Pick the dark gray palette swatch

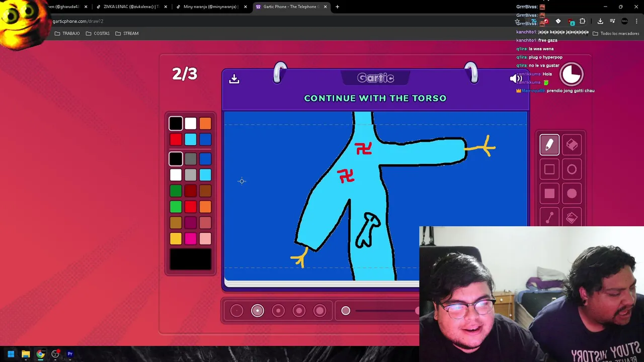click(x=190, y=159)
